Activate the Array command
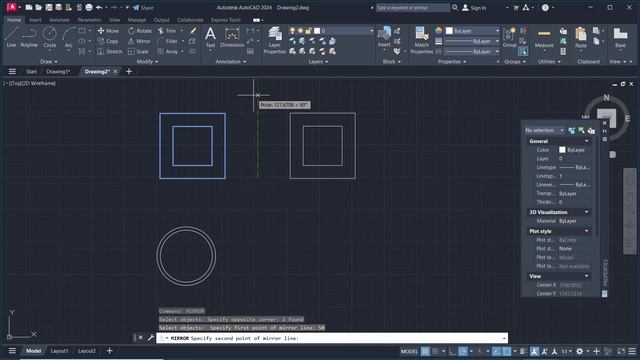Image resolution: width=640 pixels, height=360 pixels. click(168, 52)
